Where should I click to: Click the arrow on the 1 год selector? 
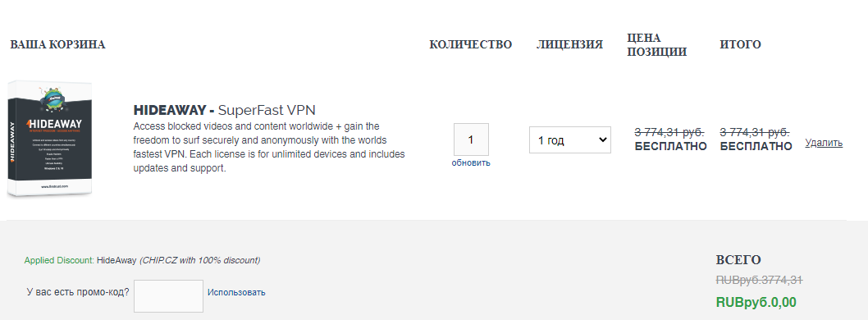point(602,140)
